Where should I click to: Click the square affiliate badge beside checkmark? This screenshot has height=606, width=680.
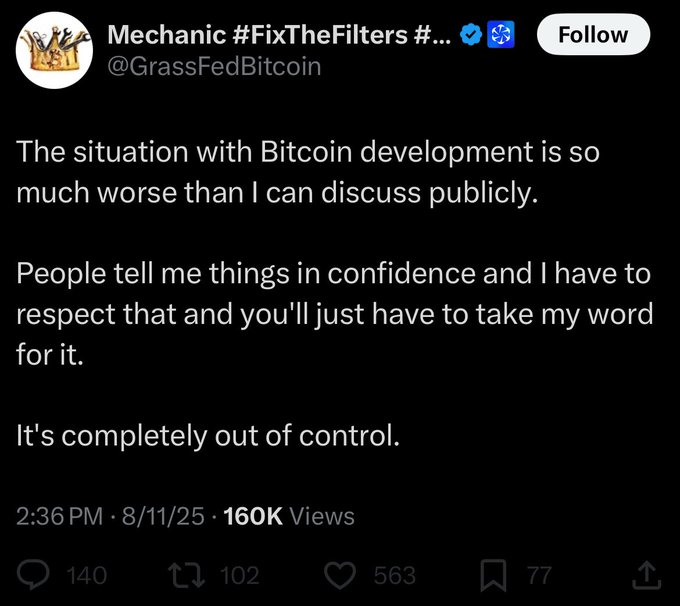499,36
